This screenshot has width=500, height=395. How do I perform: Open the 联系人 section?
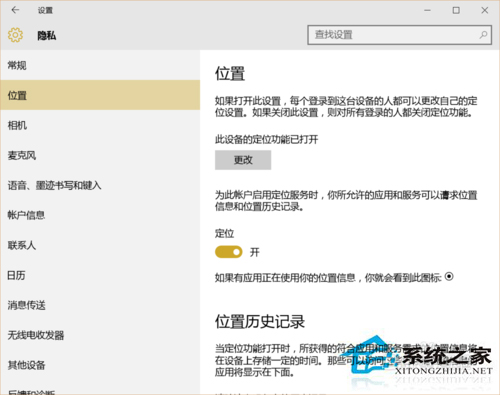click(x=100, y=245)
